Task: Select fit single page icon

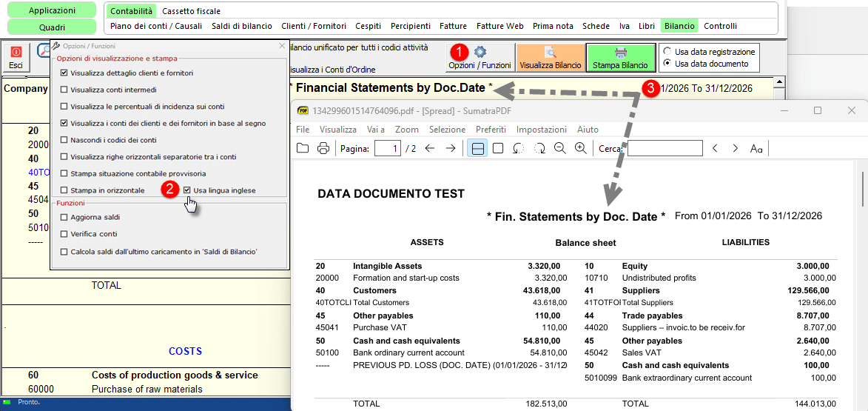Action: click(x=498, y=148)
